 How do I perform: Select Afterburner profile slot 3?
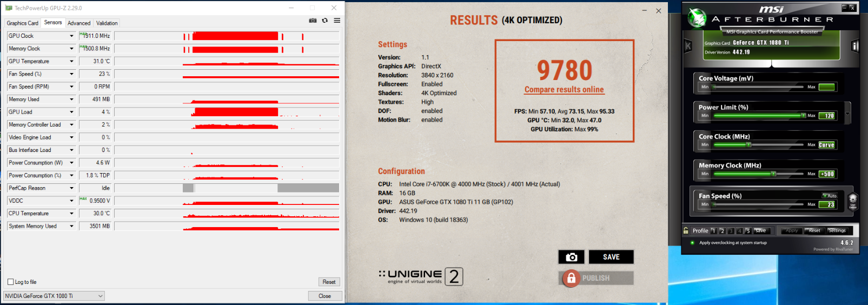(x=731, y=231)
